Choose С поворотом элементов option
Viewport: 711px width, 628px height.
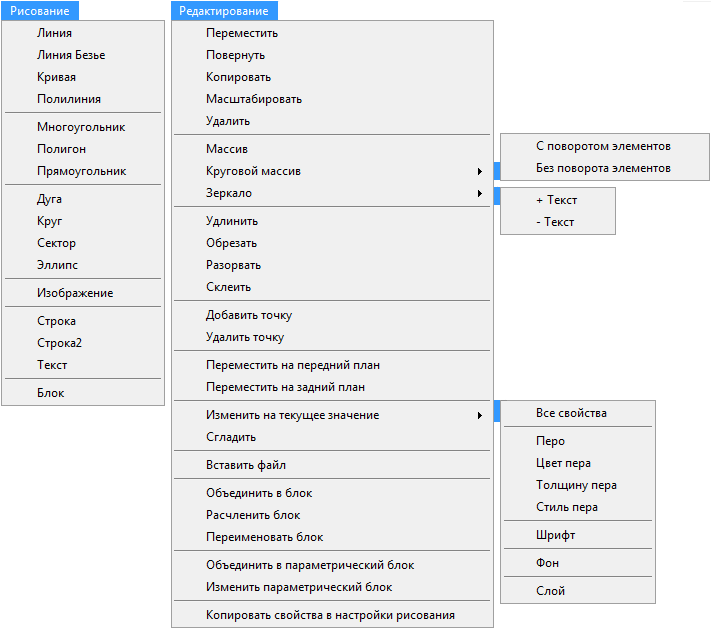603,146
